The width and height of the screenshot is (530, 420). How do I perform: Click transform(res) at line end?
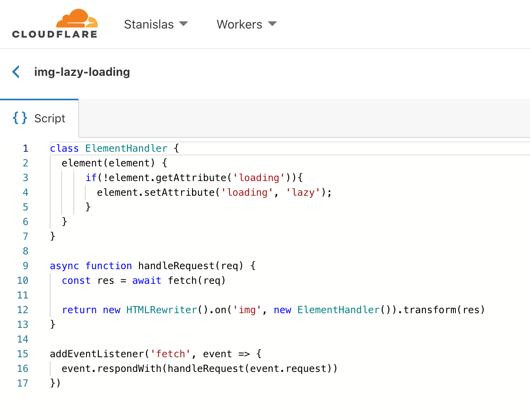(444, 310)
